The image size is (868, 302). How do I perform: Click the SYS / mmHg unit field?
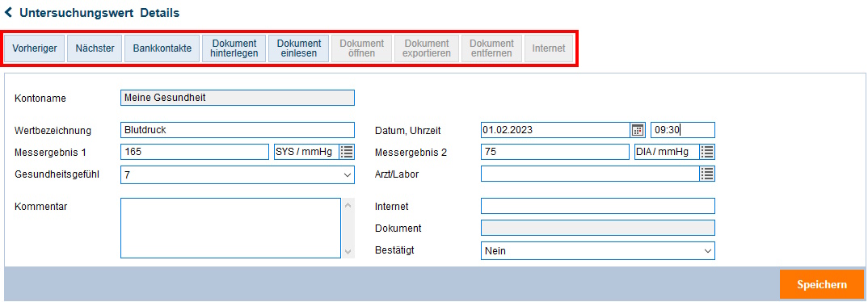306,152
